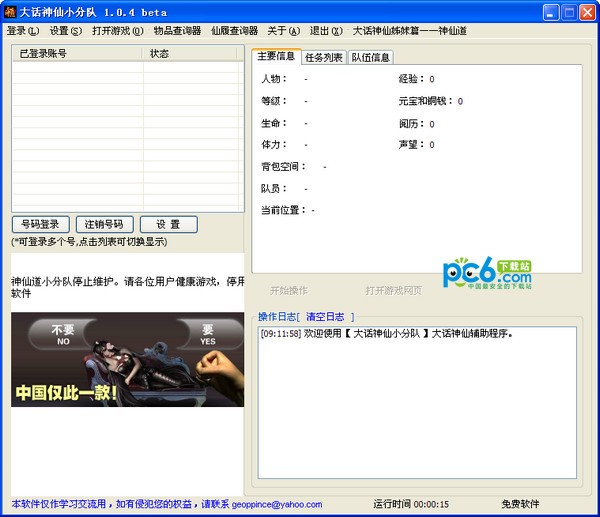Click the 已登录账号 column header

coord(77,54)
